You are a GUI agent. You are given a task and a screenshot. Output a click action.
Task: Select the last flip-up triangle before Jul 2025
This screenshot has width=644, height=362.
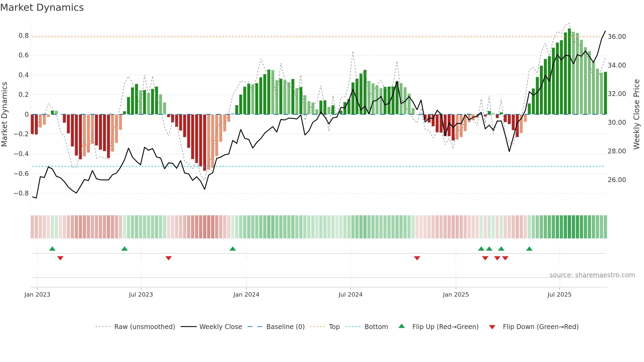(529, 249)
